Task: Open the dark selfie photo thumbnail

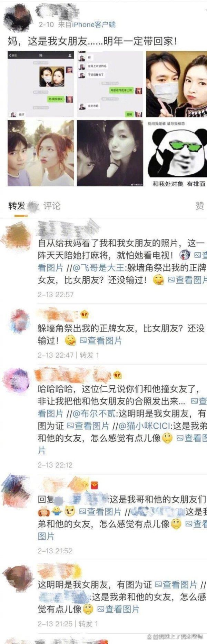Action: coord(110,153)
